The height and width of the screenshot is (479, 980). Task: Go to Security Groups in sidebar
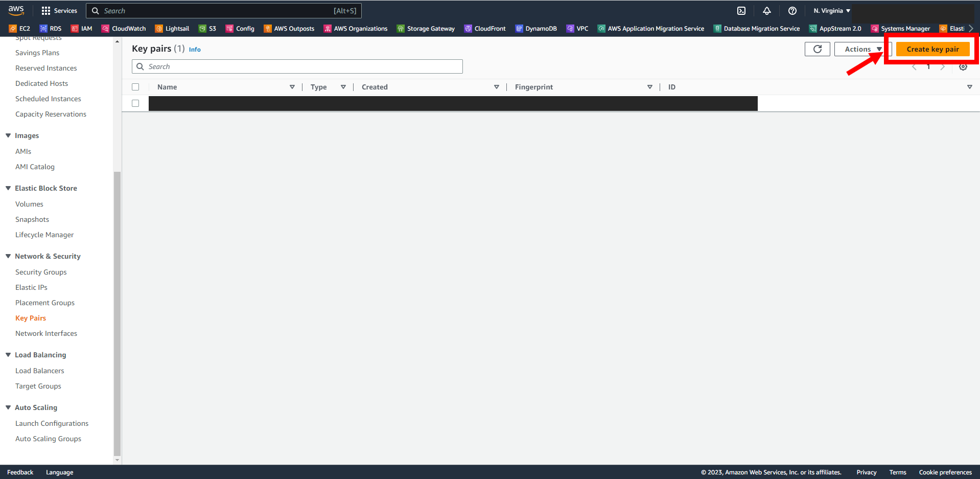41,272
